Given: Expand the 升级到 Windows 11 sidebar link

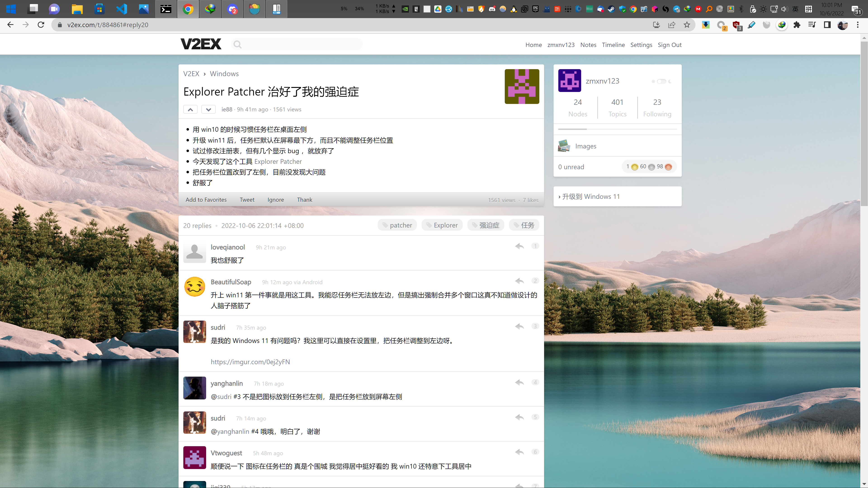Looking at the screenshot, I should (x=591, y=197).
